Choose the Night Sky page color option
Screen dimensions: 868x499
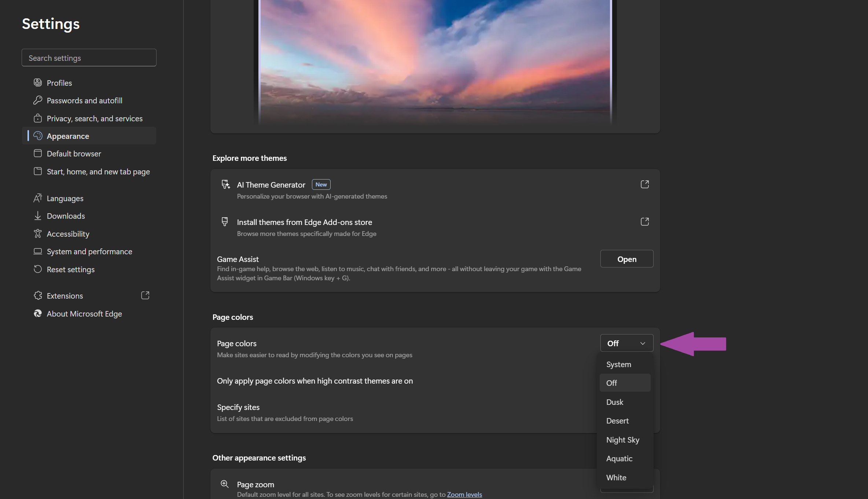pos(622,440)
